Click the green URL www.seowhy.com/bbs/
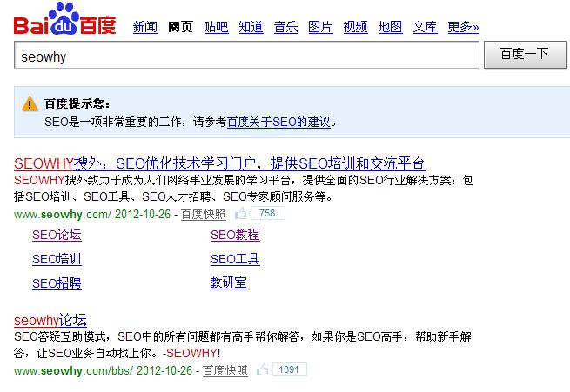570x392 pixels. point(74,370)
